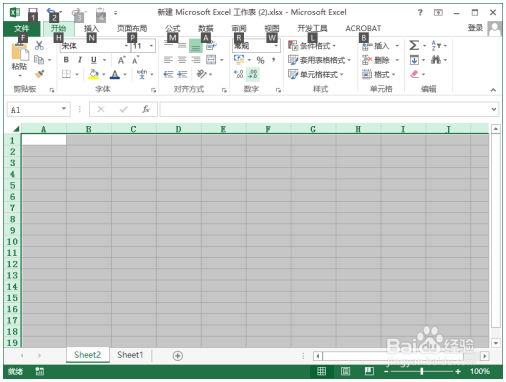
Task: Open the File (文件) tab
Action: [x=22, y=29]
